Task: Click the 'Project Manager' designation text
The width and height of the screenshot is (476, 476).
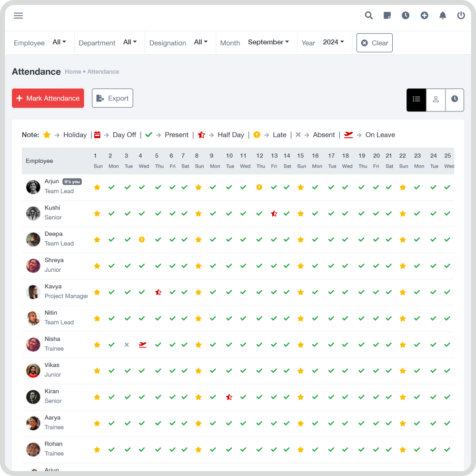Action: 66,296
